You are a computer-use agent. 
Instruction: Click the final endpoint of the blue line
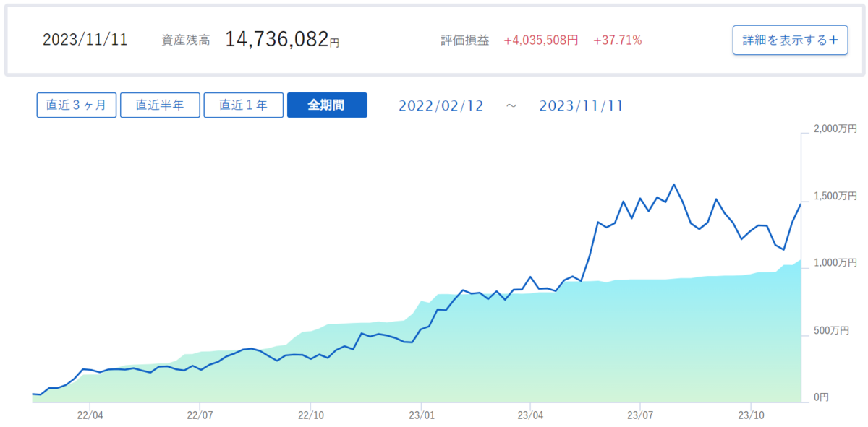pyautogui.click(x=801, y=204)
